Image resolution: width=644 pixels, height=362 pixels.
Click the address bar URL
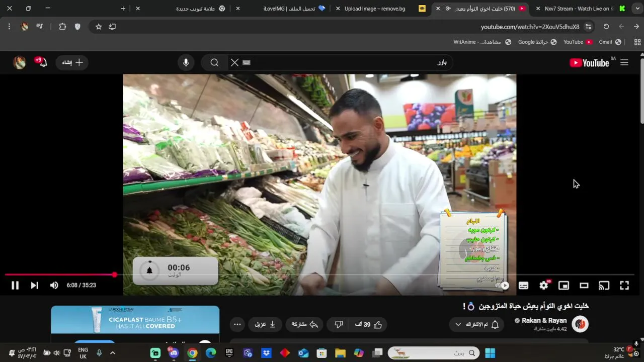530,27
